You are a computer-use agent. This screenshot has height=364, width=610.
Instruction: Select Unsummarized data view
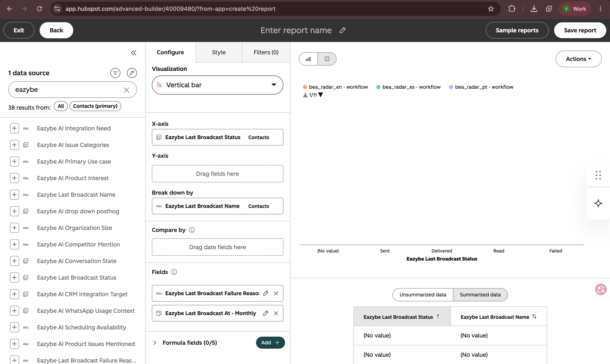pyautogui.click(x=423, y=295)
